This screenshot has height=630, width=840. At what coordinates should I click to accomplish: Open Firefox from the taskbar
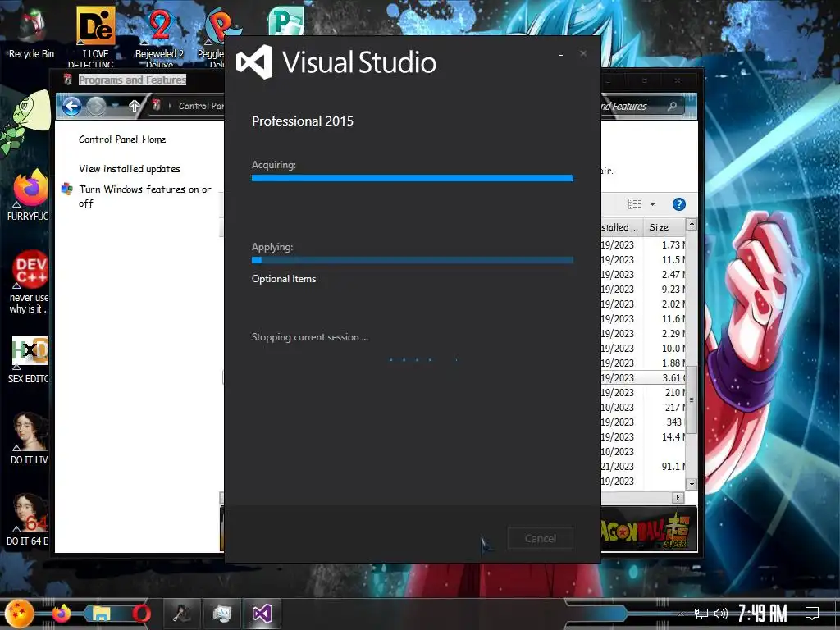coord(61,614)
